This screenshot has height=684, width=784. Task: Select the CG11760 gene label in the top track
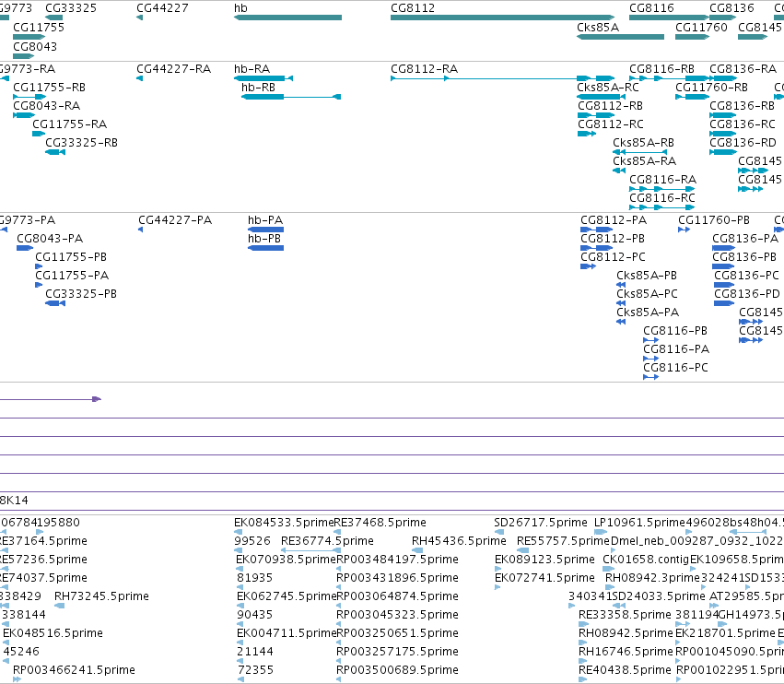(701, 27)
